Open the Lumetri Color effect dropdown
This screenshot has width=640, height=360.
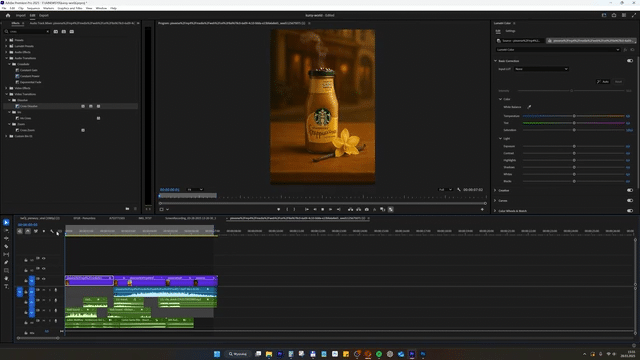[x=558, y=50]
